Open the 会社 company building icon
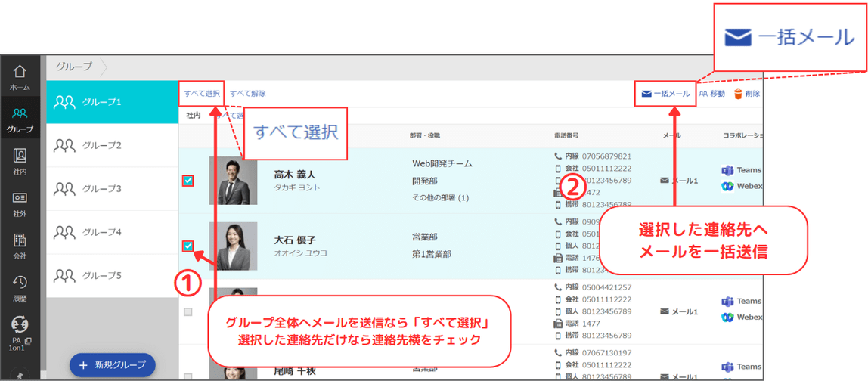This screenshot has height=381, width=868. pos(20,240)
